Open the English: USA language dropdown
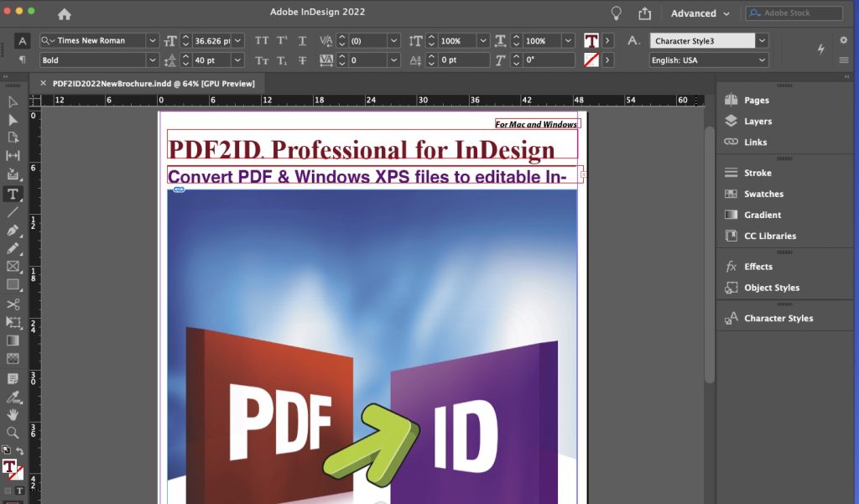The image size is (859, 504). pos(762,60)
